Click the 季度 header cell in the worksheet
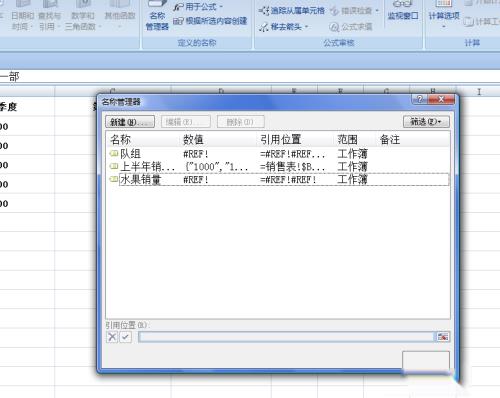The width and height of the screenshot is (500, 398). pos(27,107)
